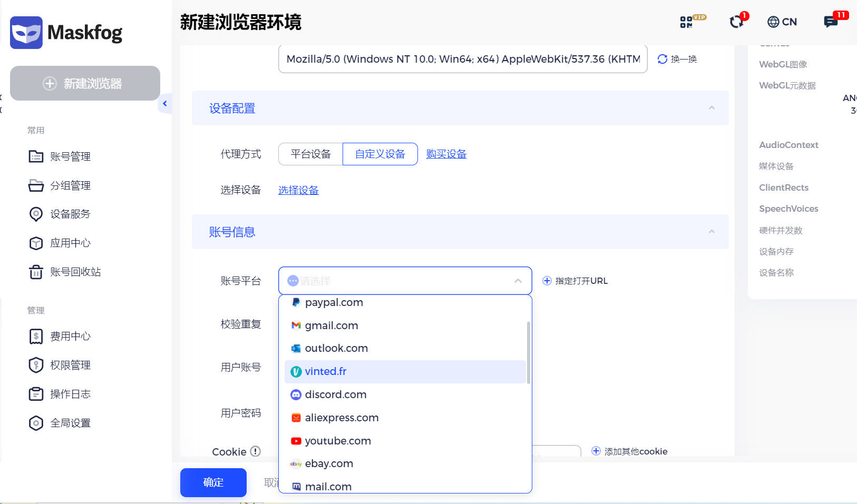Click the Maskfog logo icon

26,33
